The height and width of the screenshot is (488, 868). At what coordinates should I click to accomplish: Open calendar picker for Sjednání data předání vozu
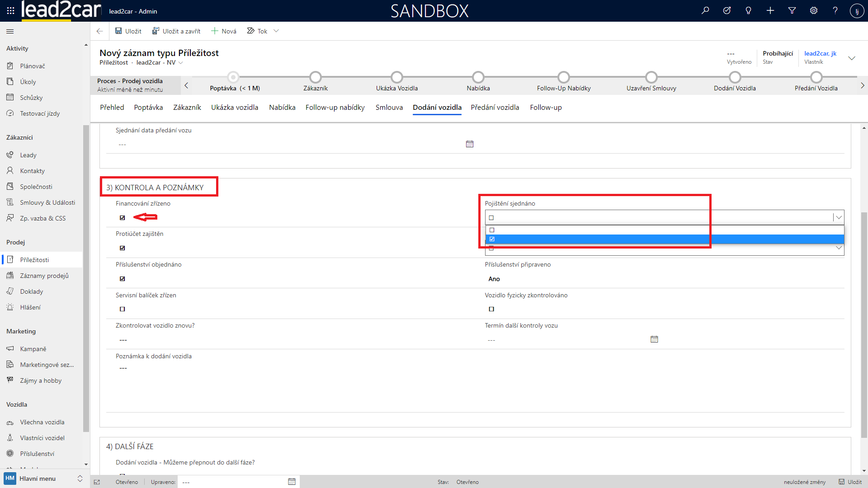coord(470,144)
